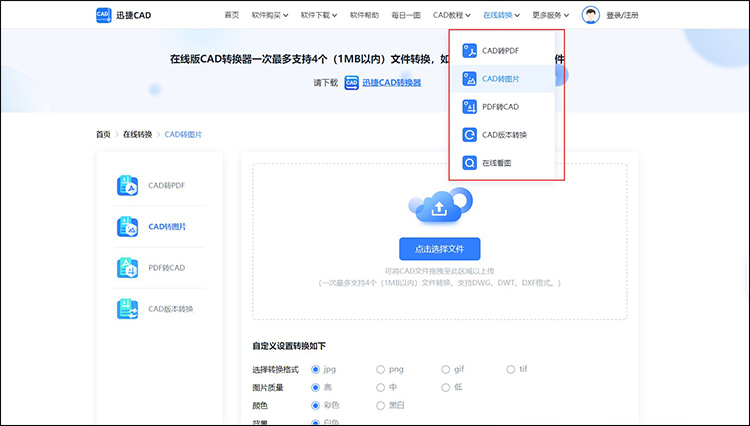Open 软件帮助 in navigation bar
Image resolution: width=750 pixels, height=426 pixels.
click(364, 15)
